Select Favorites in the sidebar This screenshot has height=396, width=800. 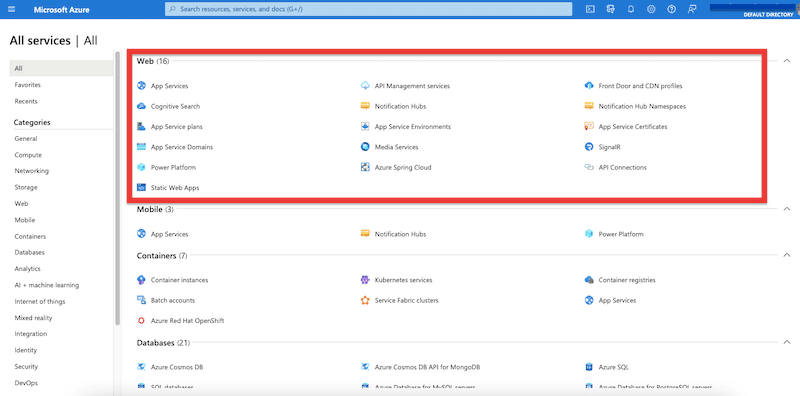(28, 85)
